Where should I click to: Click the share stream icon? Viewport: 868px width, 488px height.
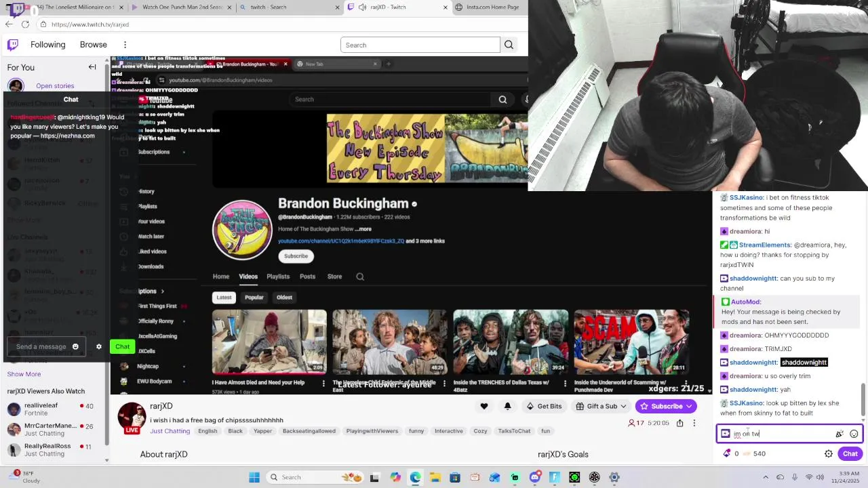[x=679, y=423]
